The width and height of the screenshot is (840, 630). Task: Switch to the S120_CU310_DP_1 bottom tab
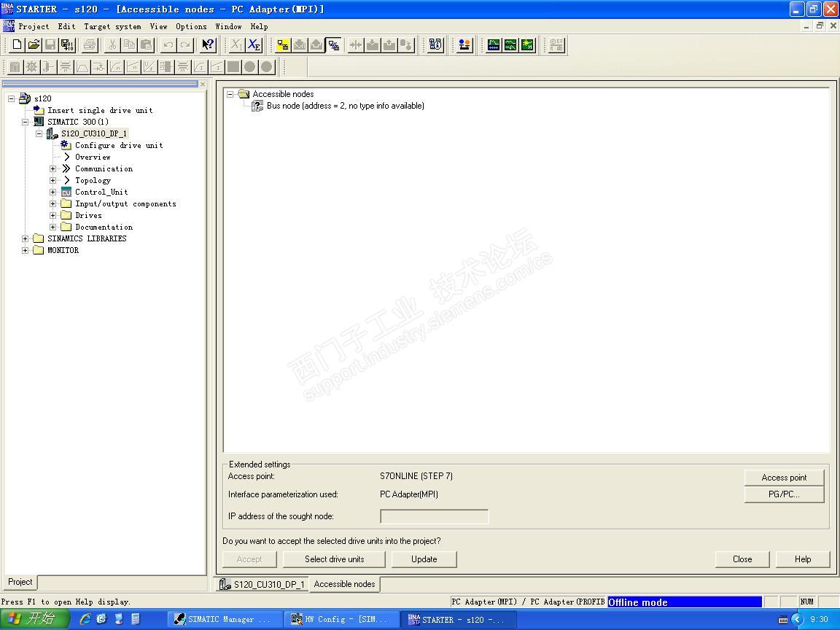262,585
